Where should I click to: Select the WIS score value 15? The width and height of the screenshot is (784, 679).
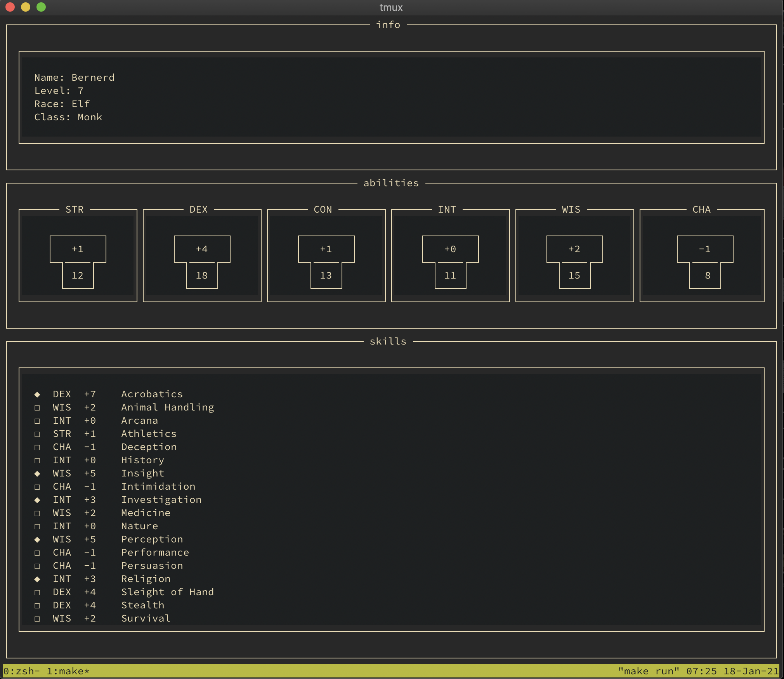574,275
